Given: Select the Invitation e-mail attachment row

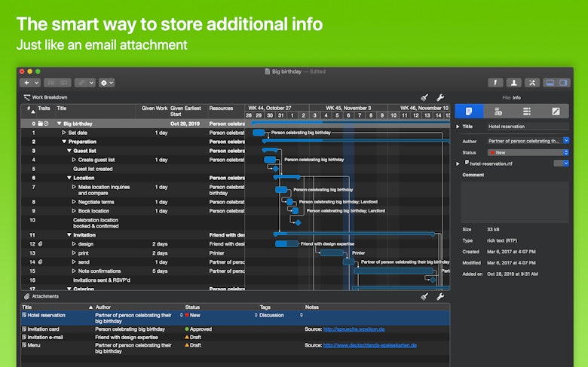Looking at the screenshot, I should pos(235,338).
